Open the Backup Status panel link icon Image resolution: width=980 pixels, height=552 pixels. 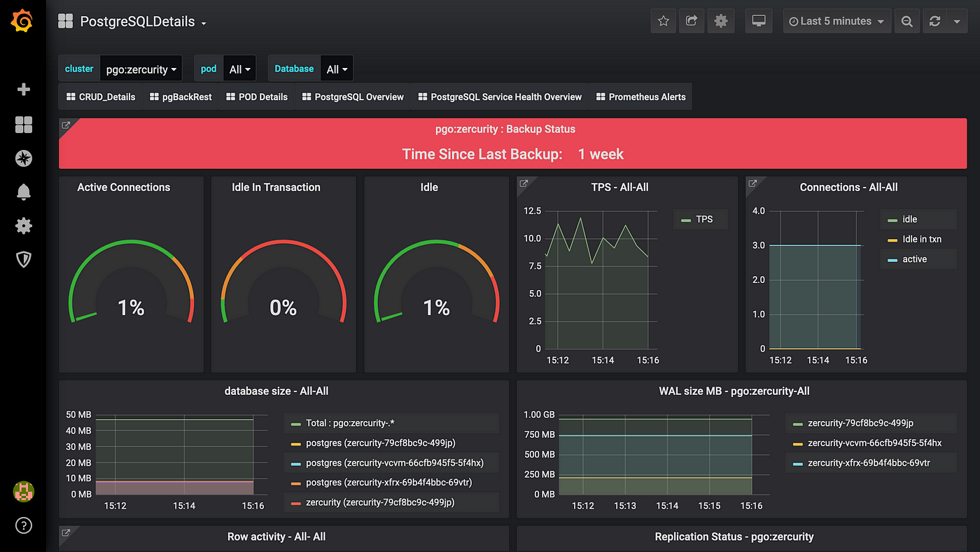pos(66,125)
